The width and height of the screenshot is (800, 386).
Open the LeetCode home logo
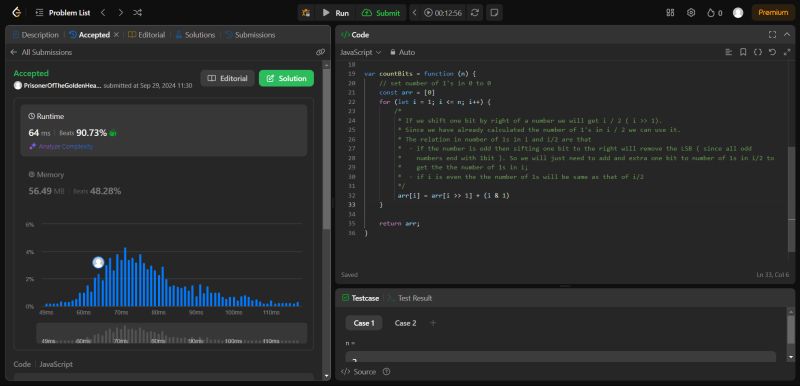[x=16, y=13]
